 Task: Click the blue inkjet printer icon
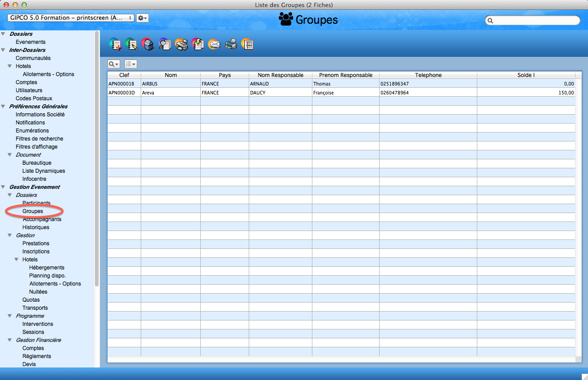tap(231, 44)
